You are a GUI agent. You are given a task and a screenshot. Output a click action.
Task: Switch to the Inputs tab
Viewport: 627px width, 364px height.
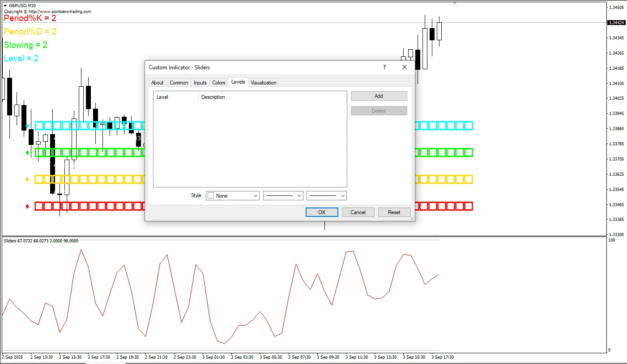coord(200,83)
